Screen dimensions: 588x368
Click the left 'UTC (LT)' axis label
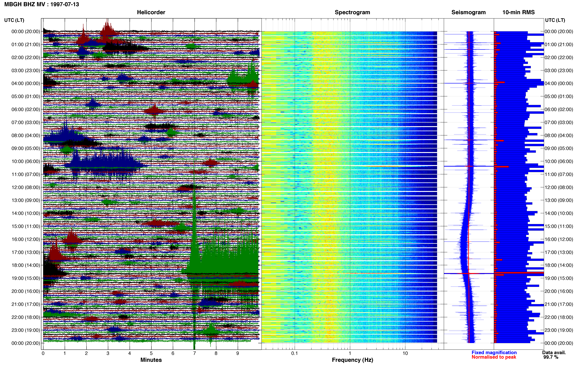point(14,20)
